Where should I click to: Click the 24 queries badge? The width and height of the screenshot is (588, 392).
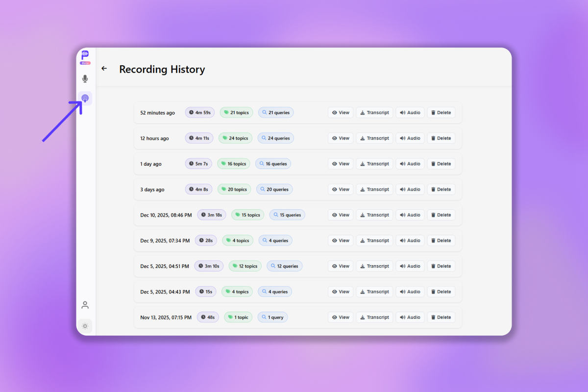point(275,138)
